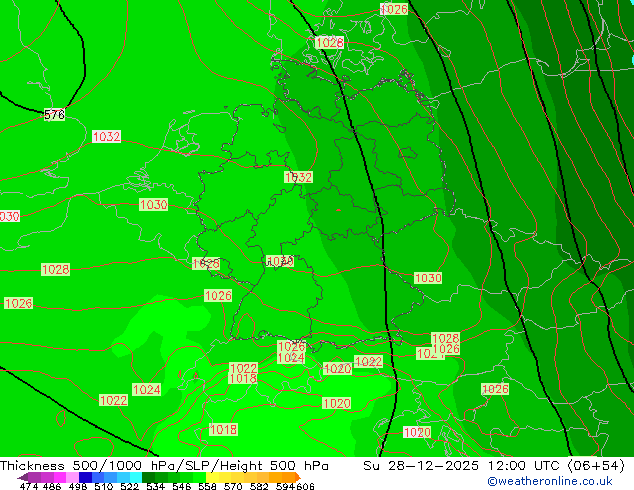
Task: Click the "546" legend value
Action: pyautogui.click(x=182, y=486)
